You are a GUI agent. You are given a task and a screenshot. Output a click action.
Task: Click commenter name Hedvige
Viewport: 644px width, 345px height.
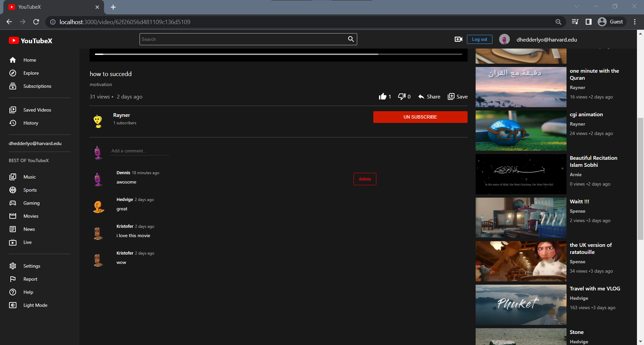click(125, 199)
